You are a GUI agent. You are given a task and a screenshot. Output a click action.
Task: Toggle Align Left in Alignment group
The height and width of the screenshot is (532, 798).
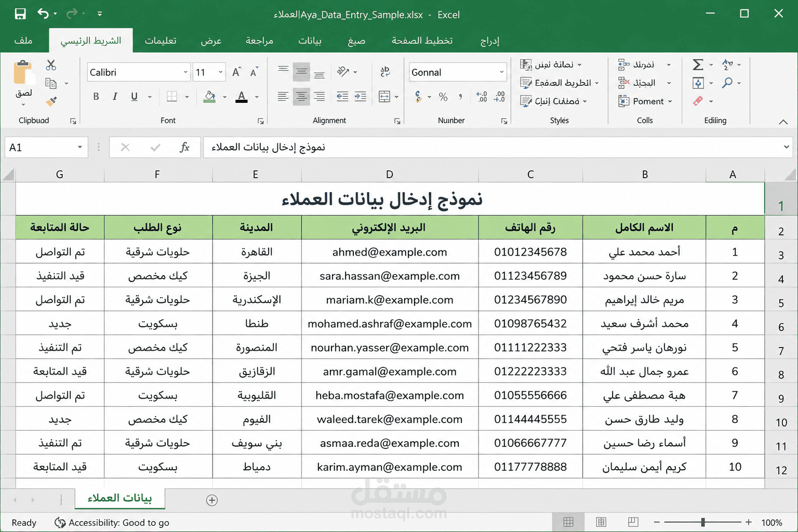pyautogui.click(x=283, y=97)
